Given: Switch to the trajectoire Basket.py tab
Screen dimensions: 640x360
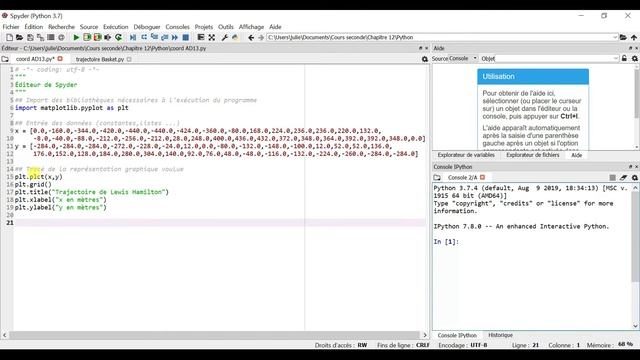Looking at the screenshot, I should click(x=100, y=59).
